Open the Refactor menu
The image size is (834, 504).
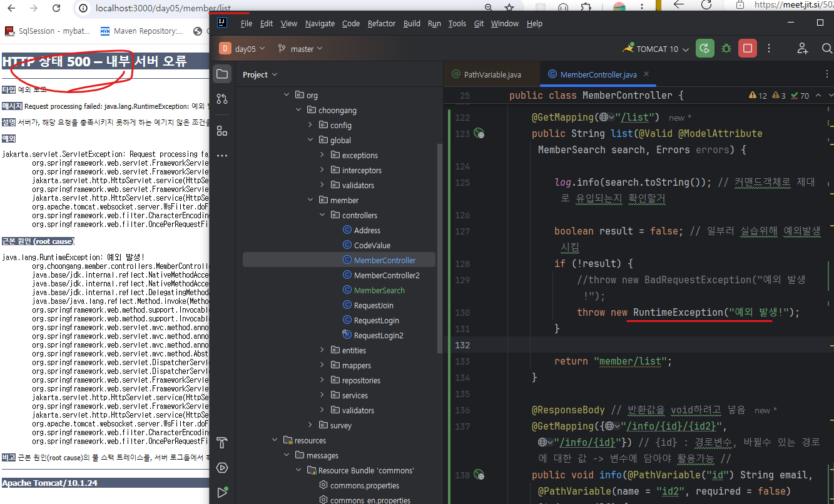[381, 23]
